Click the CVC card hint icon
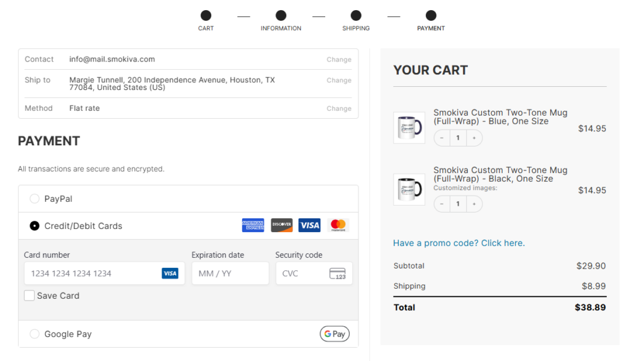The image size is (644, 361). (x=338, y=274)
